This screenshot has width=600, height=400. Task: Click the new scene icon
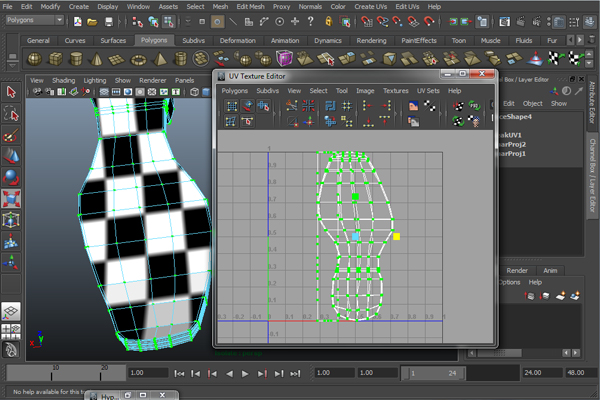(x=77, y=22)
